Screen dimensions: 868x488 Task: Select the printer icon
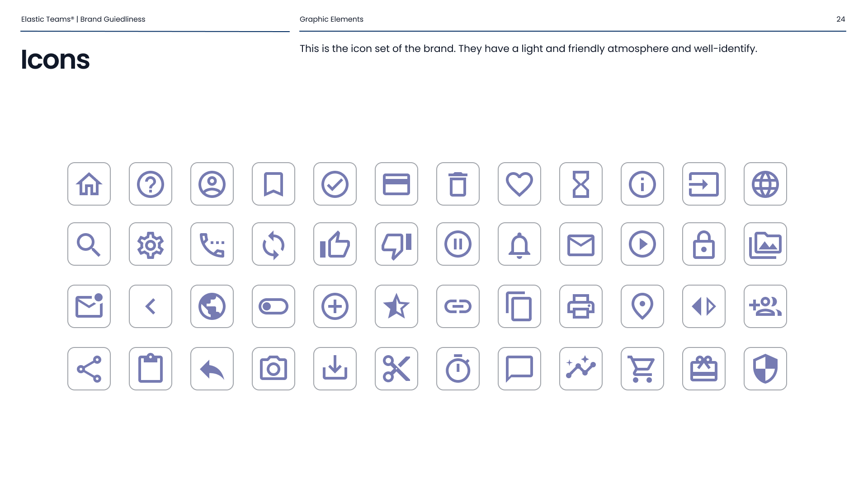(x=581, y=306)
